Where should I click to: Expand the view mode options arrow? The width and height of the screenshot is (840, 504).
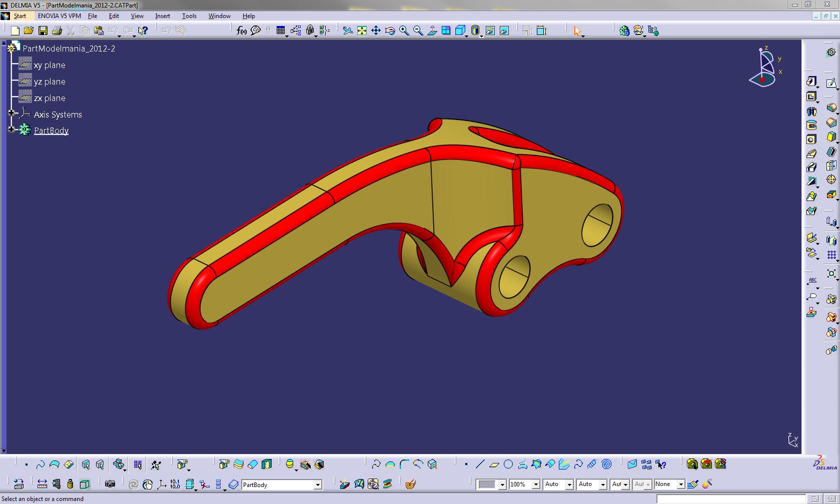(x=481, y=36)
